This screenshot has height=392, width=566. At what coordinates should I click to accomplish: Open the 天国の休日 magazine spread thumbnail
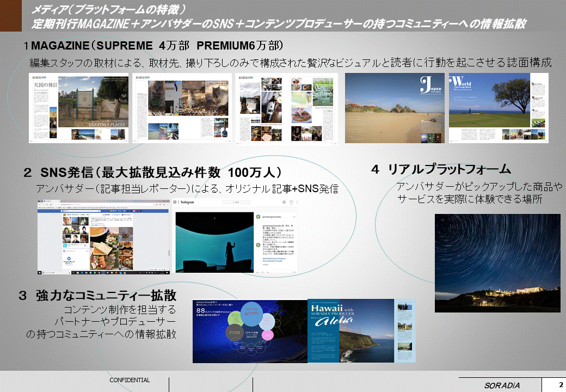click(78, 108)
